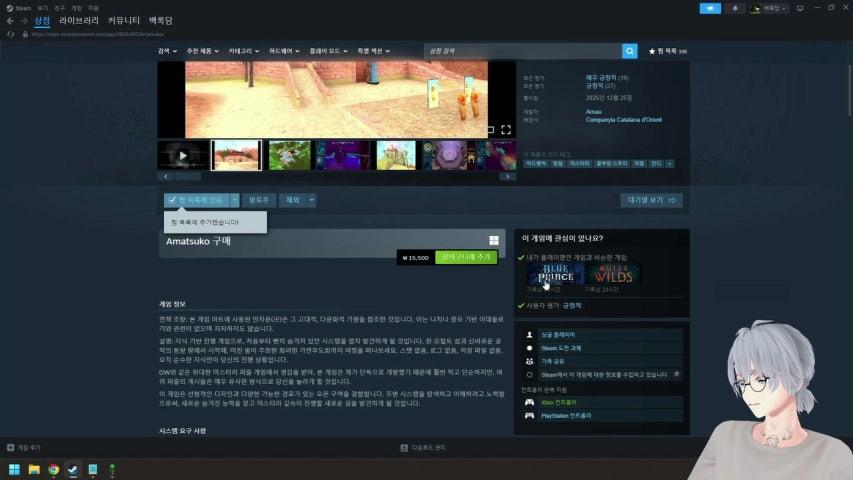The height and width of the screenshot is (480, 853).
Task: Click the Xbox controller icon
Action: pos(529,402)
